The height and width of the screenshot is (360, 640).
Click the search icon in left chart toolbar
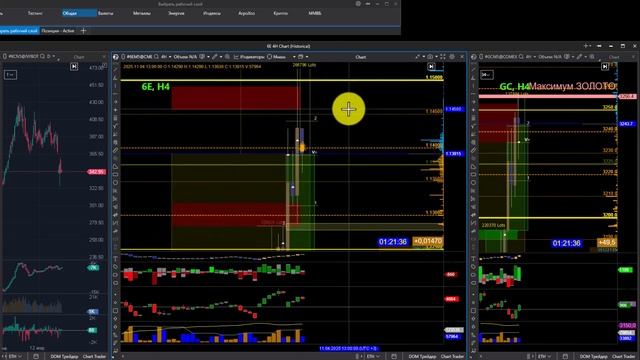(x=42, y=56)
